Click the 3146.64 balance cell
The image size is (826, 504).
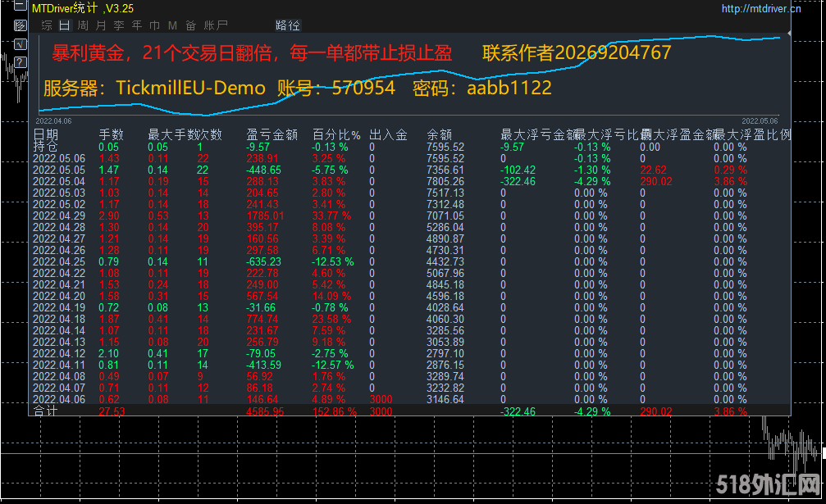(x=445, y=399)
